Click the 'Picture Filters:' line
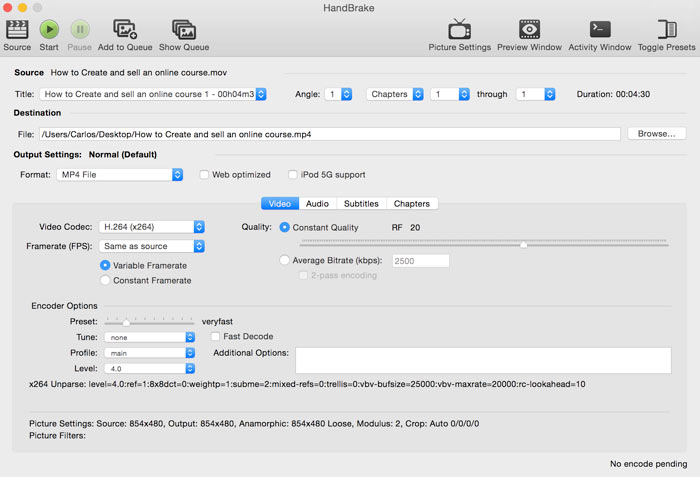Image resolution: width=700 pixels, height=477 pixels. click(x=57, y=435)
